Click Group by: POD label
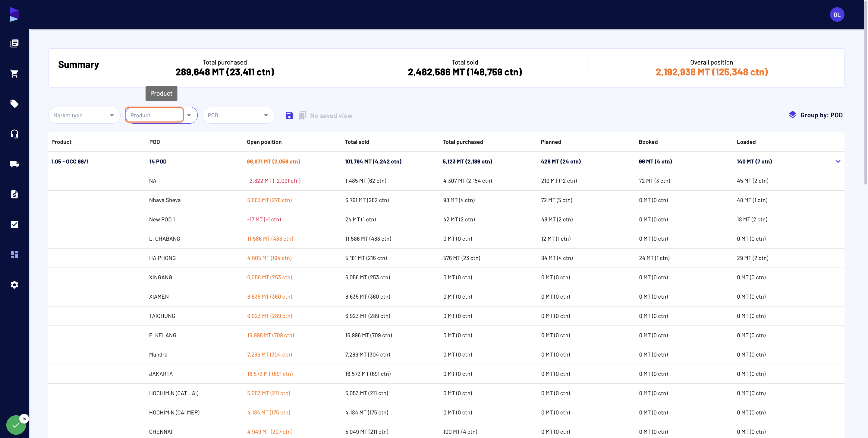This screenshot has width=868, height=438. tap(821, 115)
